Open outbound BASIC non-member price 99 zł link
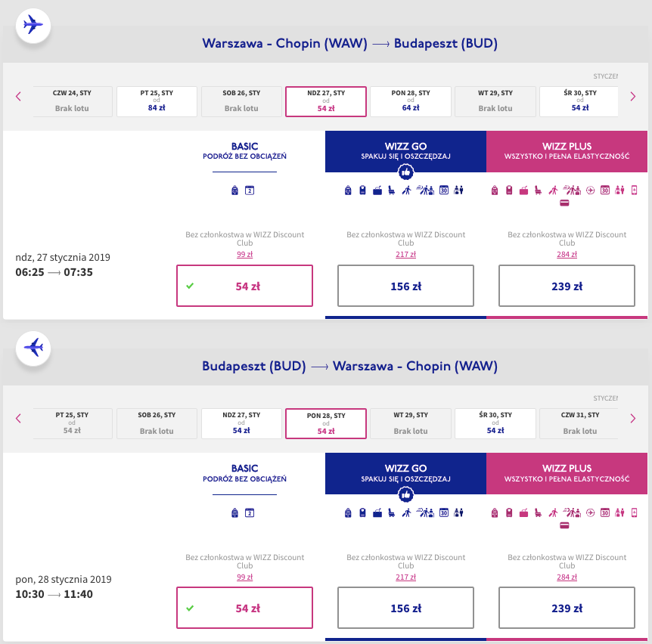This screenshot has height=644, width=652. [244, 254]
